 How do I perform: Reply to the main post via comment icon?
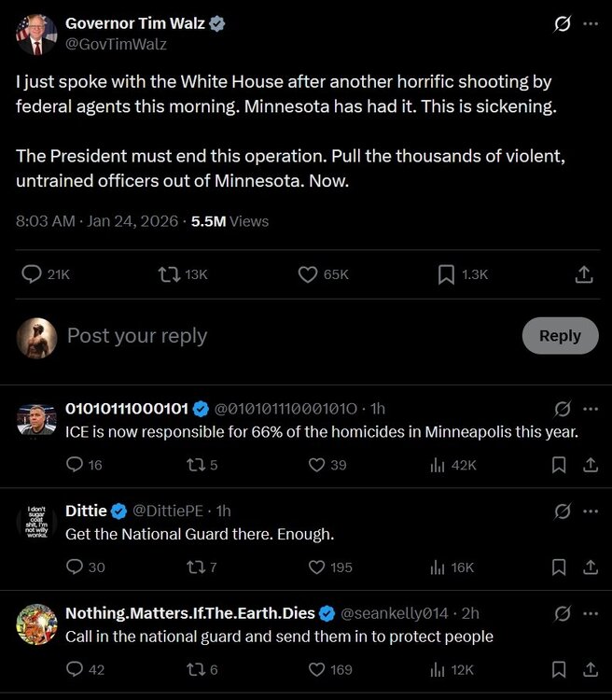pos(32,274)
